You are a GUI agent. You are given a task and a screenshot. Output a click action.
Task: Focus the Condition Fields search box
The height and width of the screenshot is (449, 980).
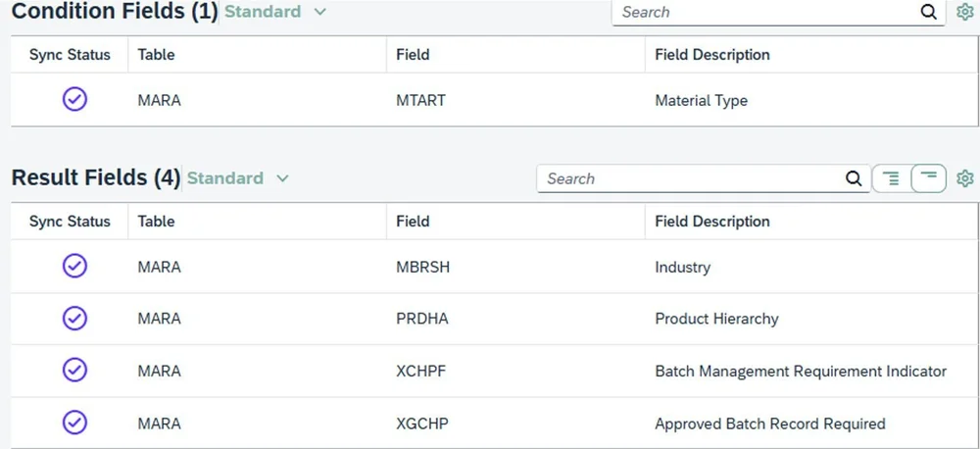click(x=764, y=12)
